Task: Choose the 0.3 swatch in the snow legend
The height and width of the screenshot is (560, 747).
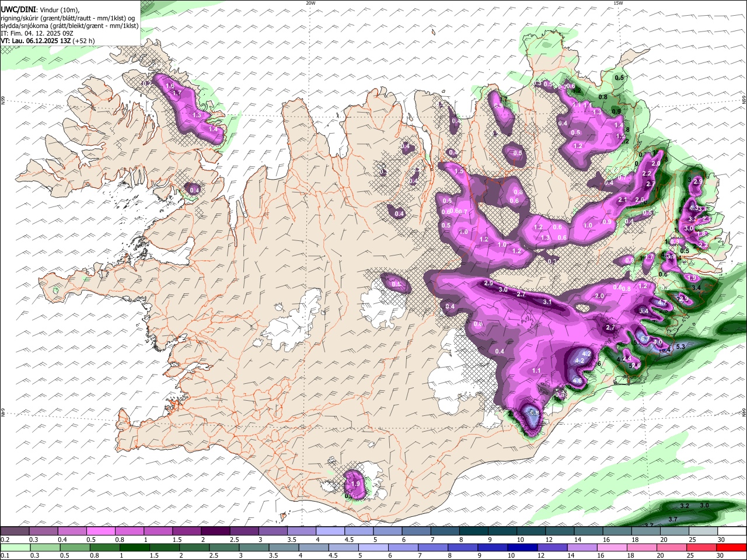Action: 43,531
